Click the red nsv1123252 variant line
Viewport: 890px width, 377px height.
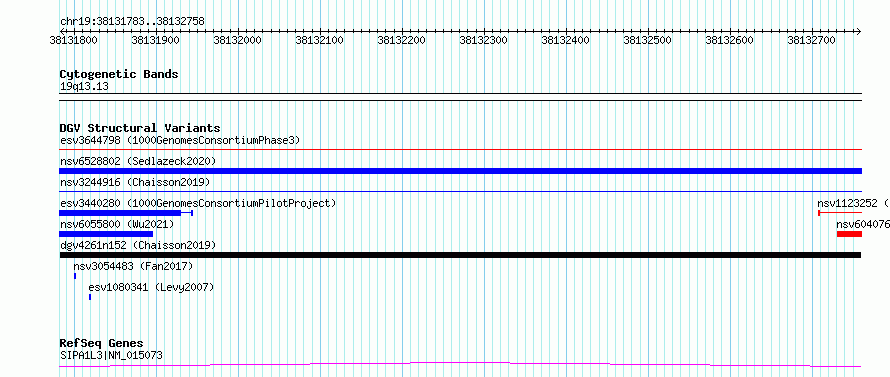[840, 213]
